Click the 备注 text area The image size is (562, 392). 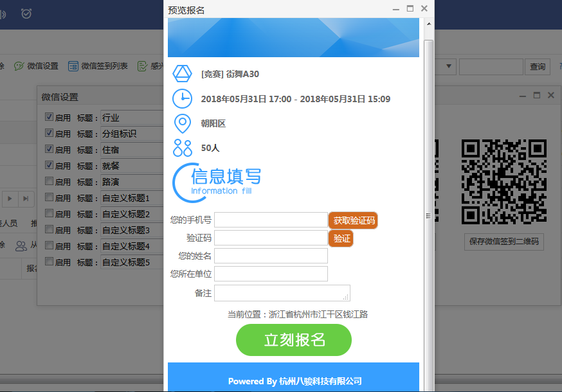(x=282, y=293)
